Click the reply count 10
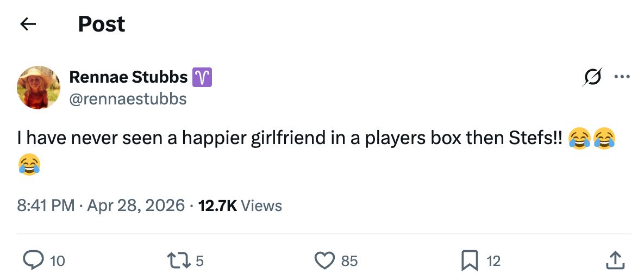644x279 pixels. point(57,261)
